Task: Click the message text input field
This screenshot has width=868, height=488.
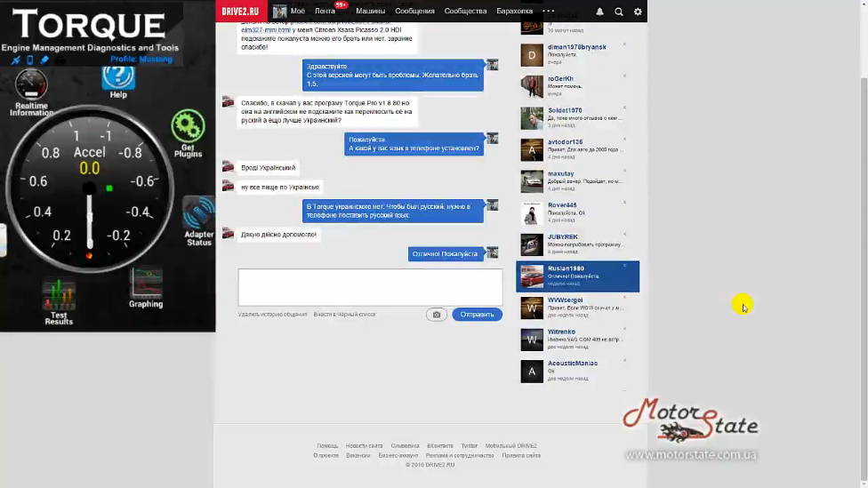Action: pyautogui.click(x=370, y=287)
